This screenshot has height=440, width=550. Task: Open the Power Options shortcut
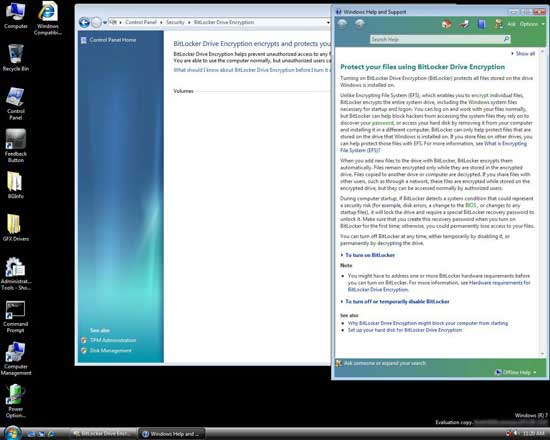(x=15, y=401)
